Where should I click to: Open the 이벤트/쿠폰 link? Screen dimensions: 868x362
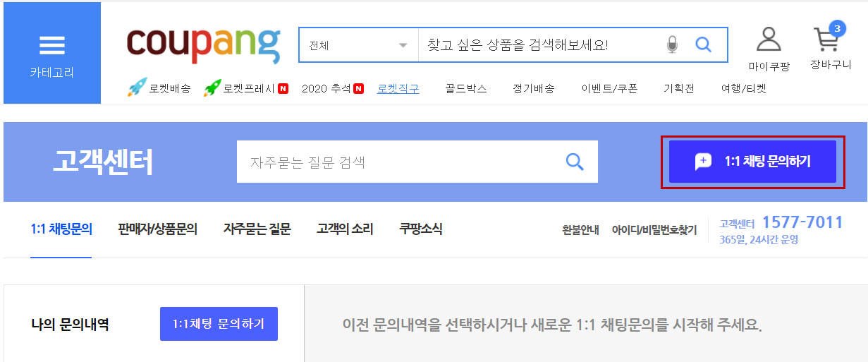609,89
